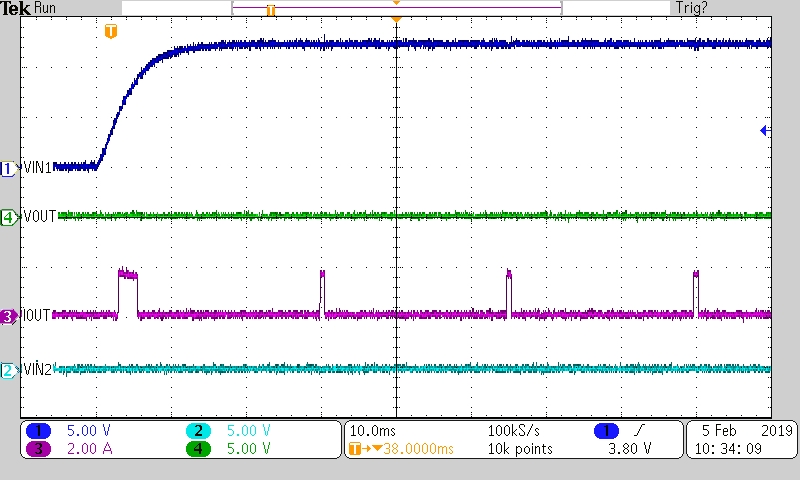The width and height of the screenshot is (800, 480).
Task: Click the 3.80 V trigger level readout
Action: coord(632,449)
